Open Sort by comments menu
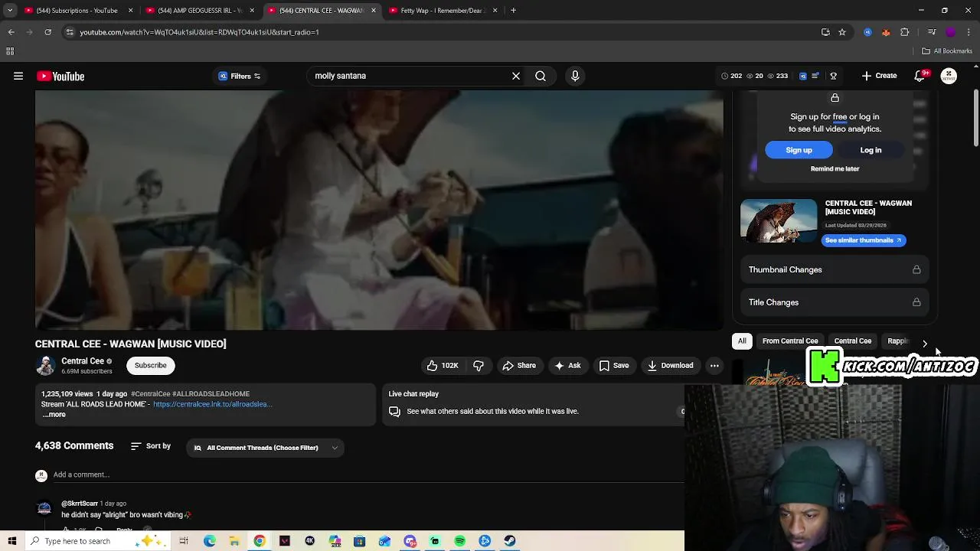The image size is (980, 551). tap(151, 446)
